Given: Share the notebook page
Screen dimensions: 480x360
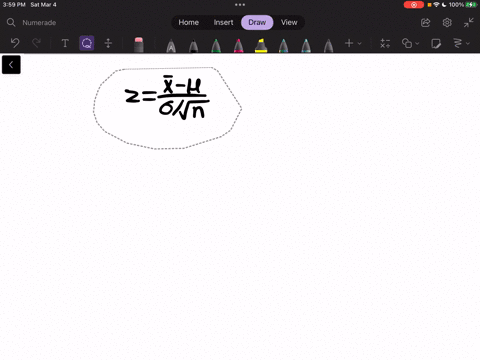Looking at the screenshot, I should (425, 23).
